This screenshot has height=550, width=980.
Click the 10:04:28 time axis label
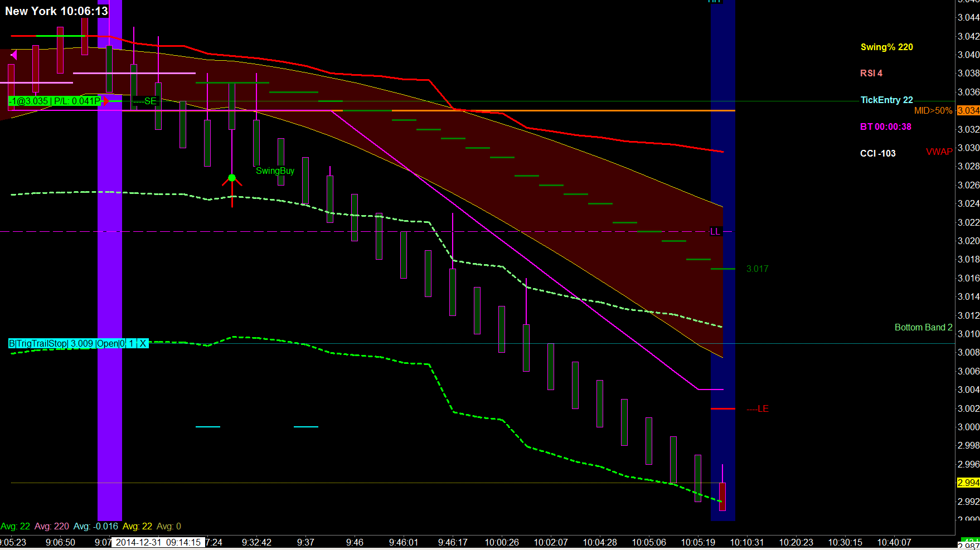coord(600,542)
